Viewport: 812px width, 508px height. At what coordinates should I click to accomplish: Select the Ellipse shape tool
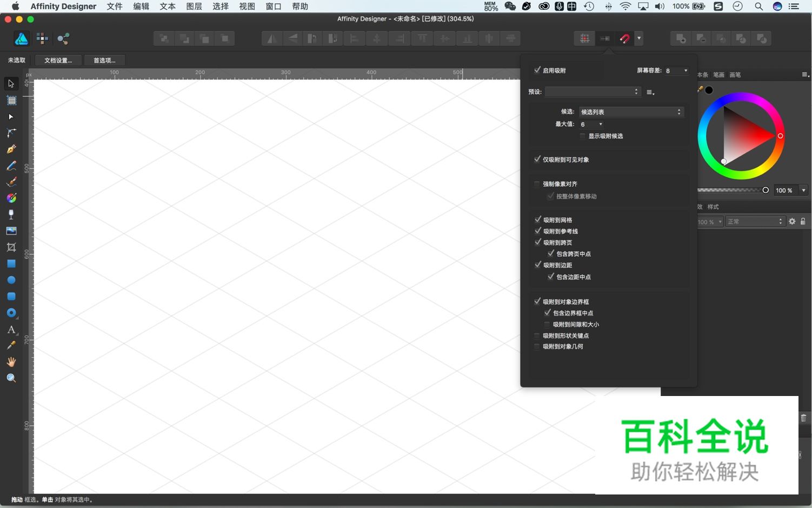[11, 280]
